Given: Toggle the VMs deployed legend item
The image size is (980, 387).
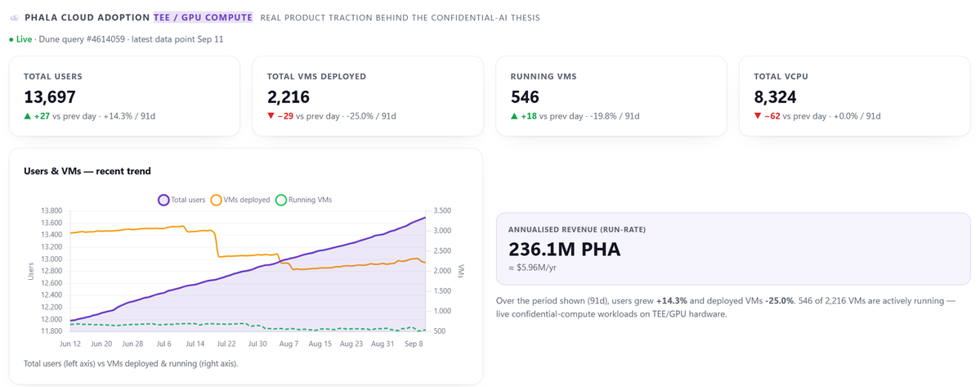Looking at the screenshot, I should (x=240, y=200).
